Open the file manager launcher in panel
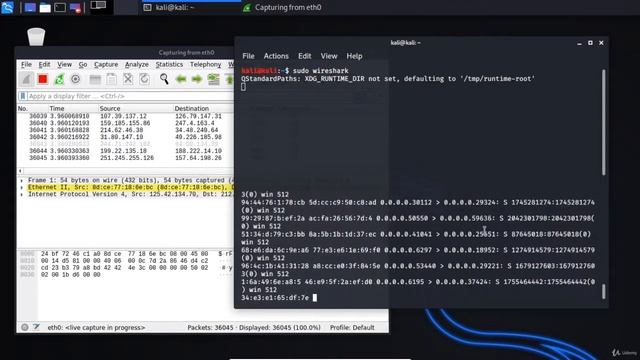The image size is (640, 360). pos(45,7)
